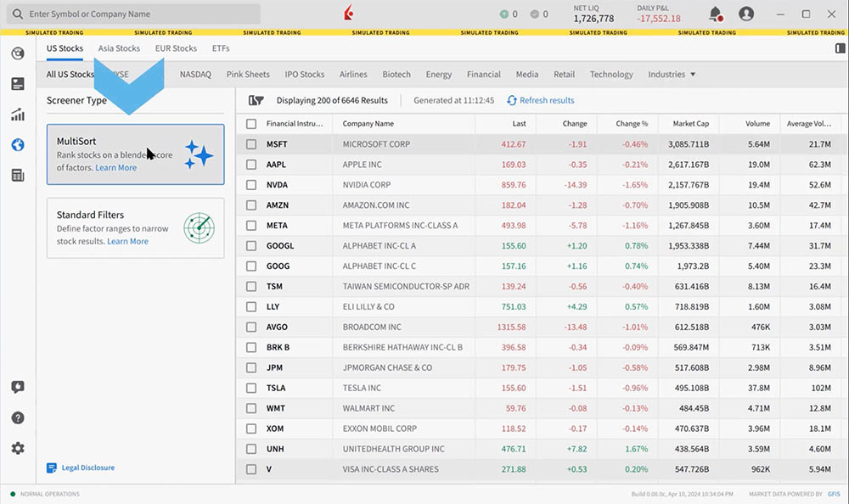
Task: Open the settings gear icon
Action: tap(18, 448)
